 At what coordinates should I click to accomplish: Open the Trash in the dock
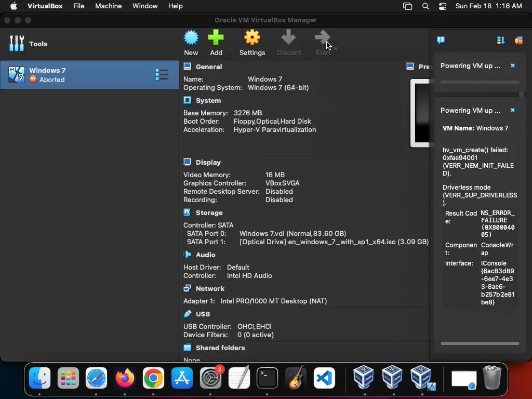pos(492,378)
